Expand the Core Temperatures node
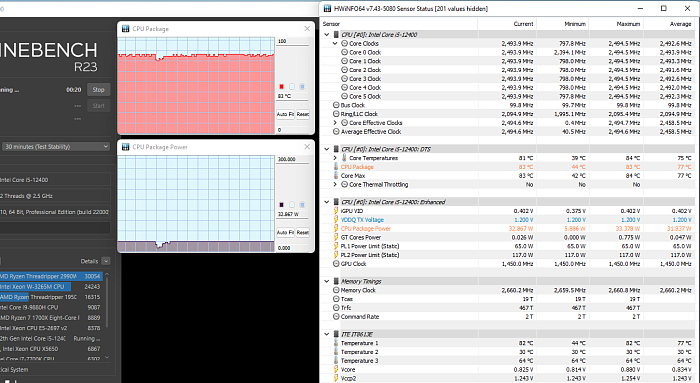This screenshot has width=700, height=383. (x=335, y=158)
